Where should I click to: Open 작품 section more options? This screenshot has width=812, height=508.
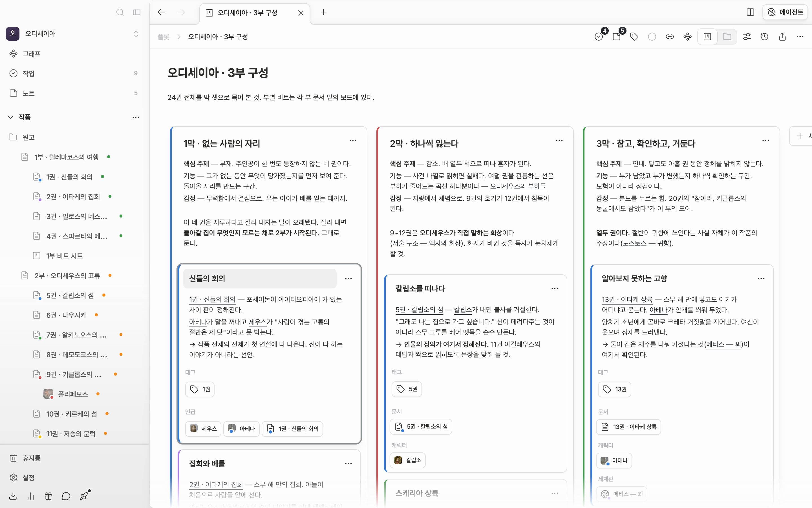point(136,117)
